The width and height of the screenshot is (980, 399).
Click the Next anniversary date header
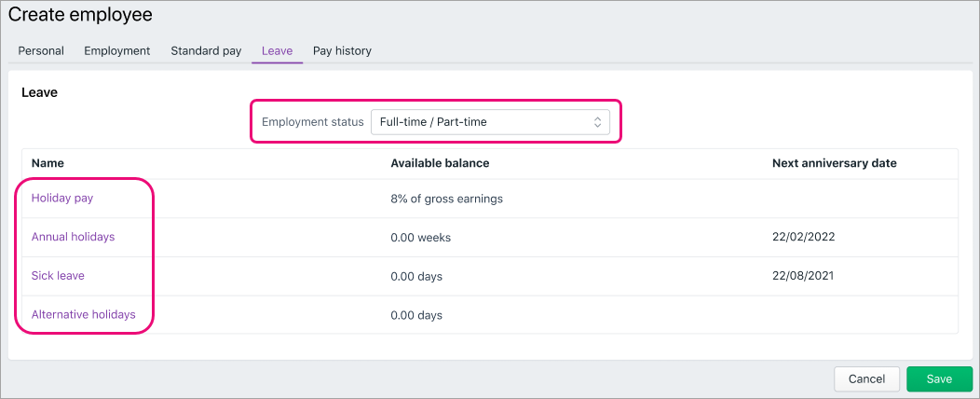[835, 163]
